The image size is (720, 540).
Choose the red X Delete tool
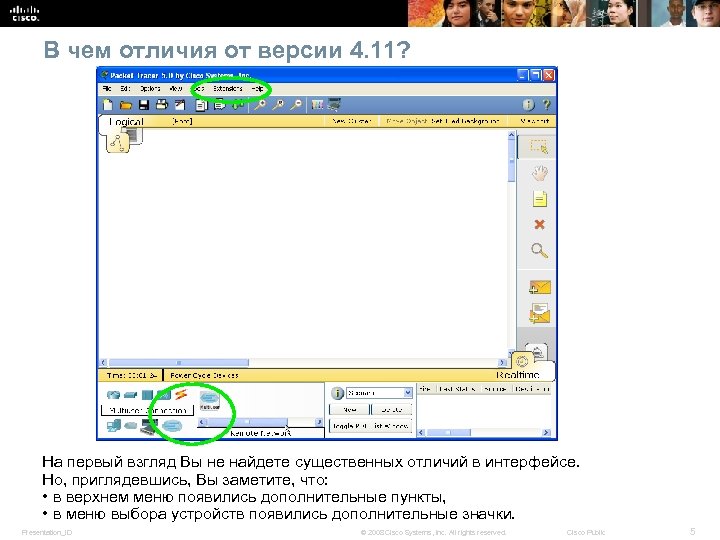click(540, 225)
